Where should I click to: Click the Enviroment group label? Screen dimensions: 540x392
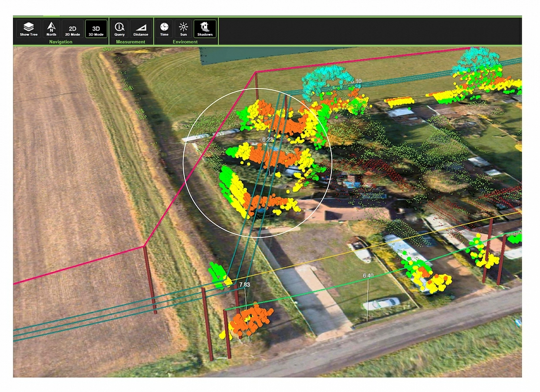click(185, 42)
